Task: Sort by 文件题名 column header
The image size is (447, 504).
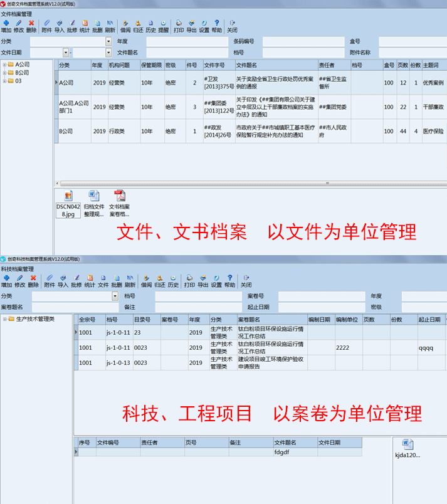Action: click(276, 65)
